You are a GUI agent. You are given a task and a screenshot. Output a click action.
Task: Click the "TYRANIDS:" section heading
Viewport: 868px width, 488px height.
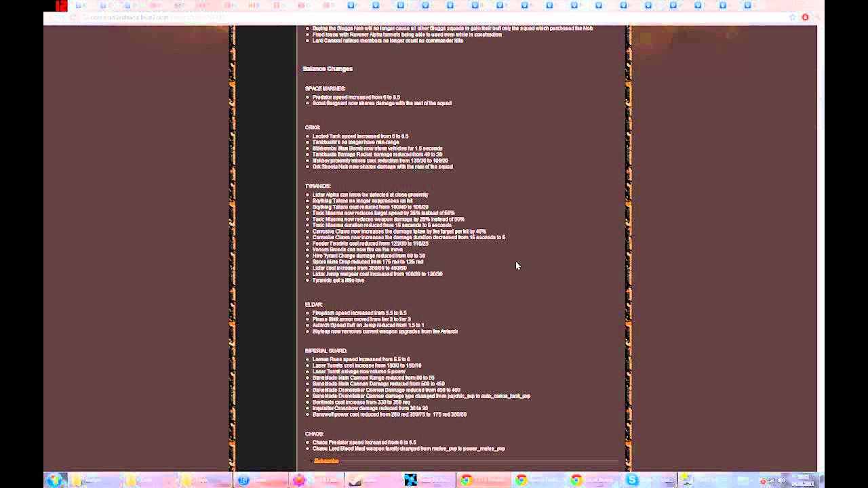317,186
